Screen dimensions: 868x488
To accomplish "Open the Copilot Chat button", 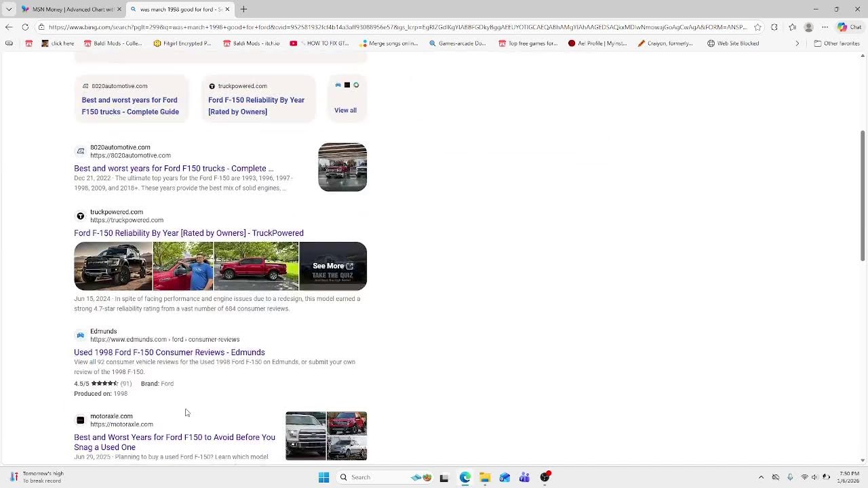I will [849, 27].
